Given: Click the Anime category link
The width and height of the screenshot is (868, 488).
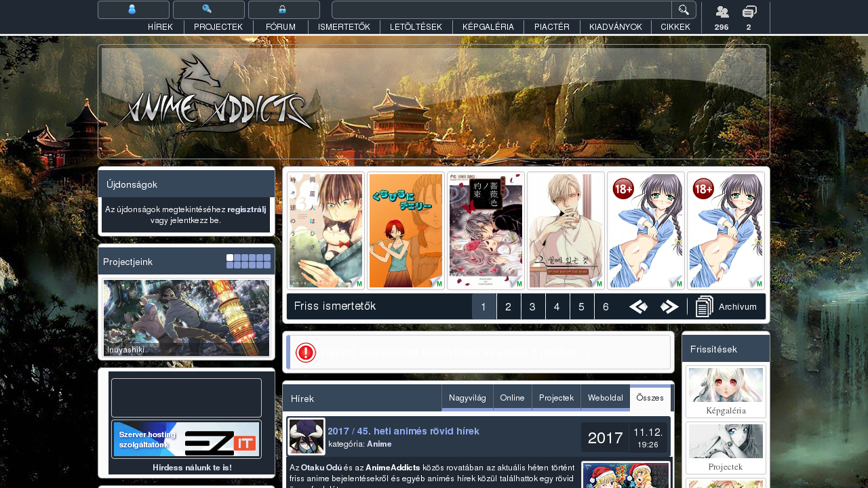Looking at the screenshot, I should pyautogui.click(x=380, y=444).
